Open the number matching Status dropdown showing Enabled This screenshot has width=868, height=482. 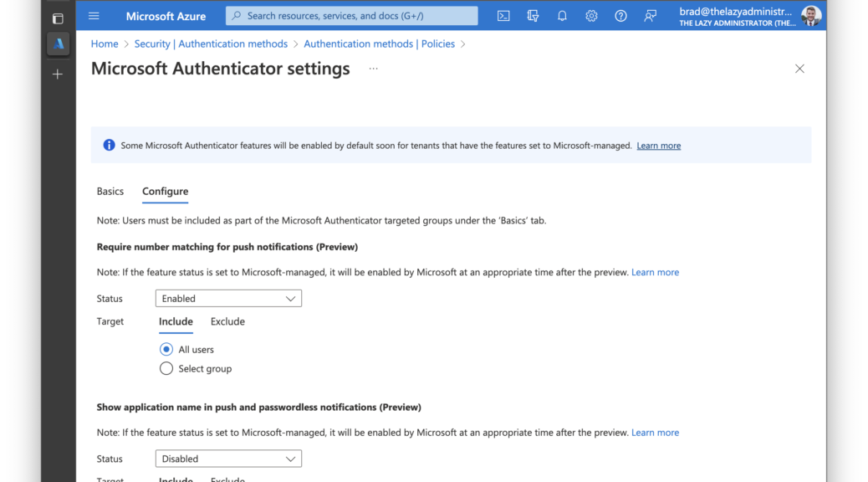228,299
